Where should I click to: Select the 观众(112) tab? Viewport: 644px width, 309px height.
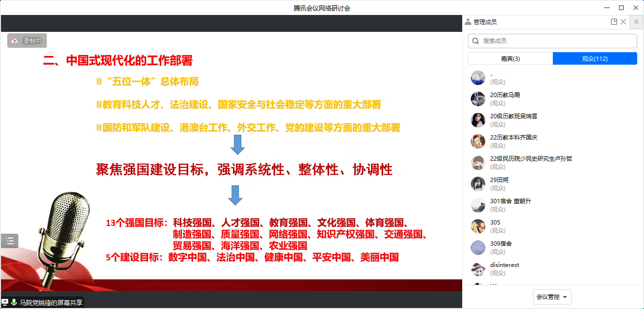coord(594,59)
